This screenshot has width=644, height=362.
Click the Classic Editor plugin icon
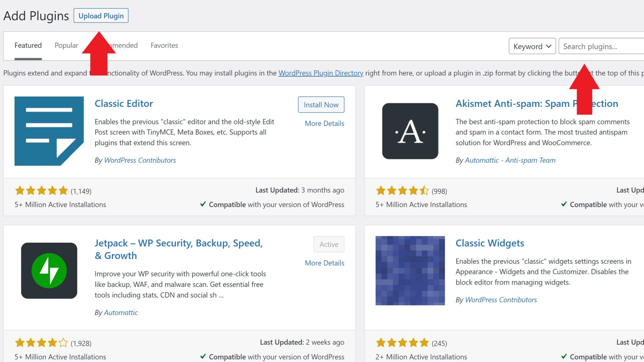49,131
